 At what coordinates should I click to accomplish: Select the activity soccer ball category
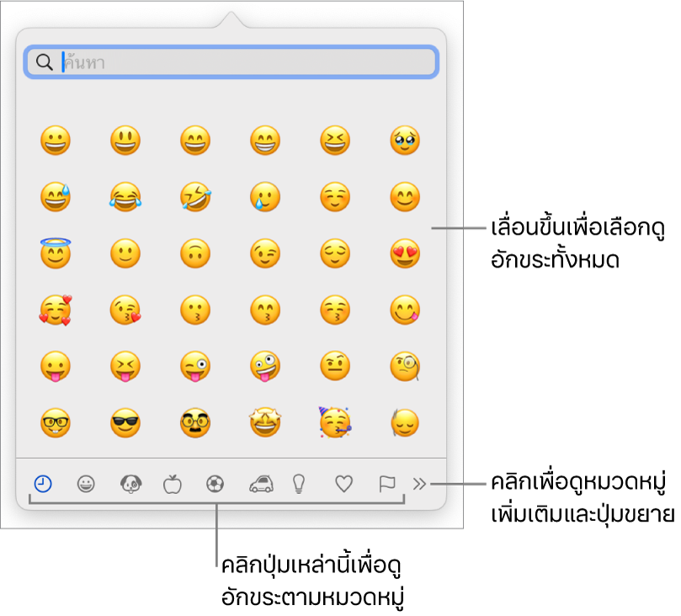[215, 483]
